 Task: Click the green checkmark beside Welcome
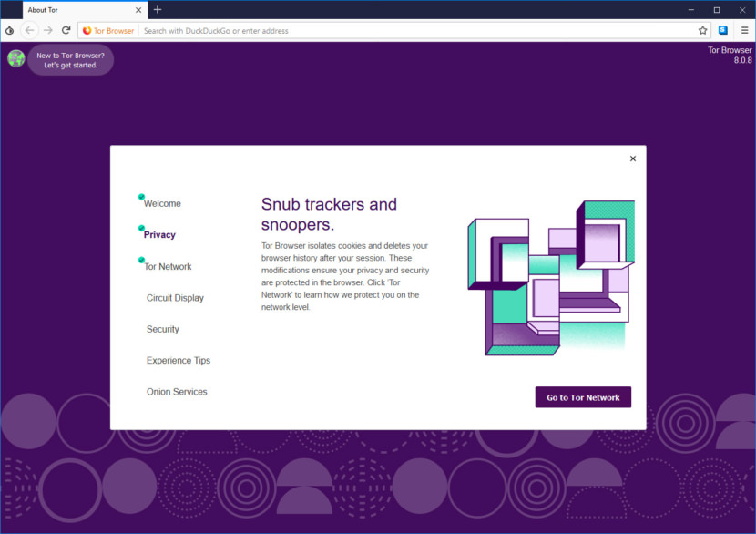click(141, 196)
